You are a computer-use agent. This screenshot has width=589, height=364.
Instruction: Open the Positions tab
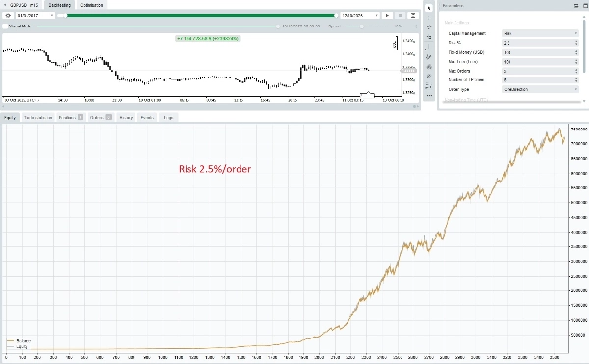(71, 117)
